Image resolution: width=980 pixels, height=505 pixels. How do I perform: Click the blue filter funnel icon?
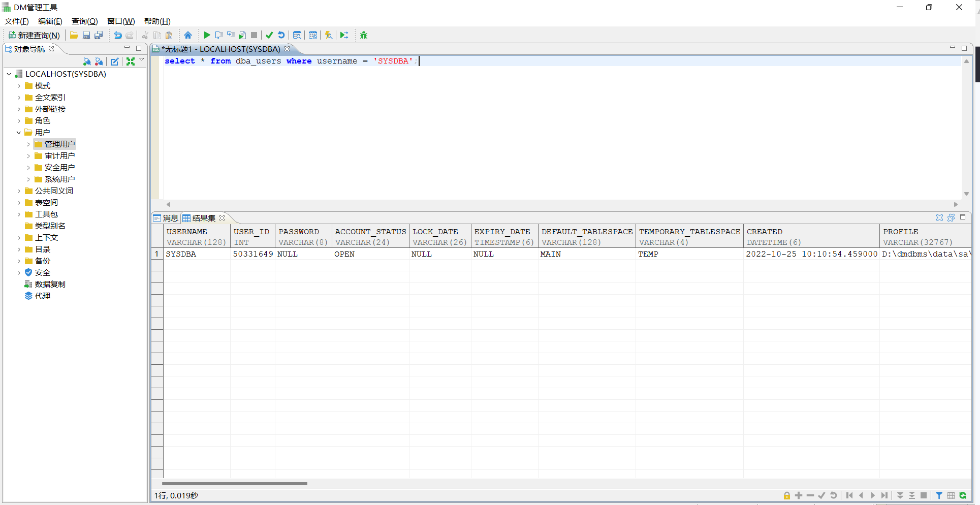pyautogui.click(x=939, y=495)
